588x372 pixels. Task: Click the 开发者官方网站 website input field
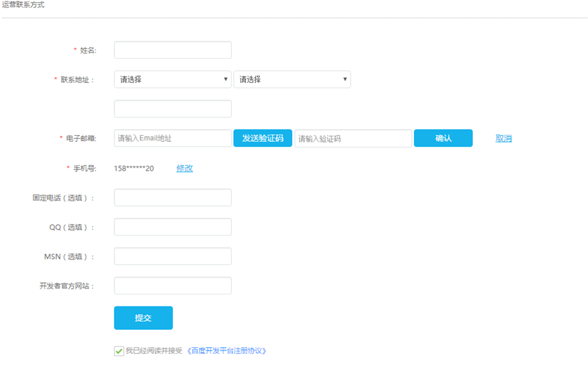pos(172,286)
